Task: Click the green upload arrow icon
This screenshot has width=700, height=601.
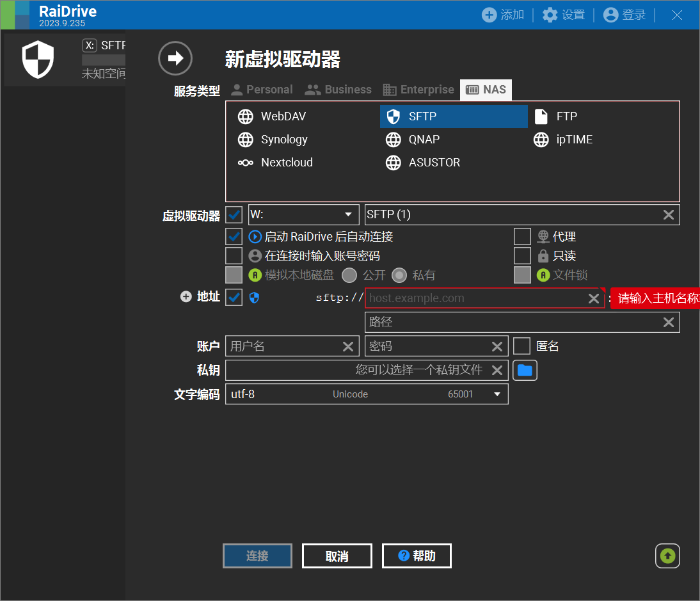Action: 667,556
